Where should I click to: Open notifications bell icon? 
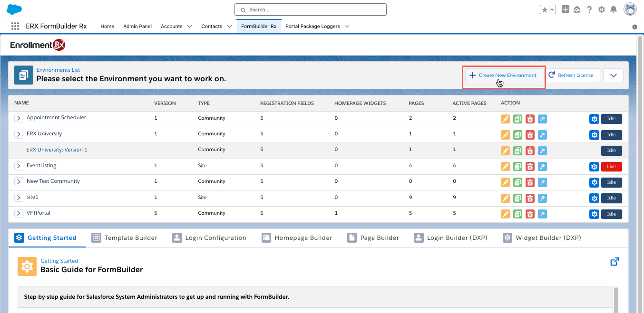(x=614, y=9)
